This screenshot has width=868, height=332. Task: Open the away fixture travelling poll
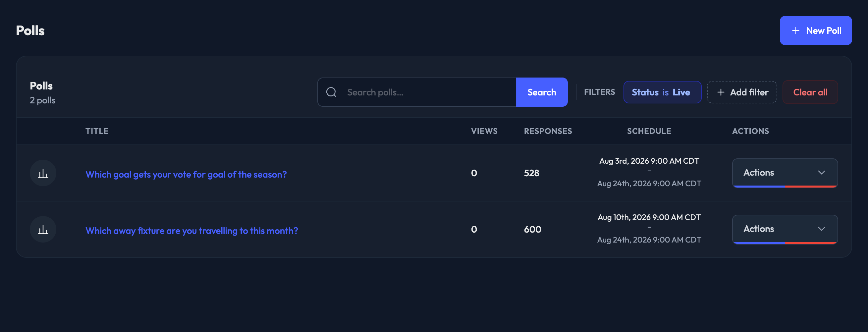point(192,231)
